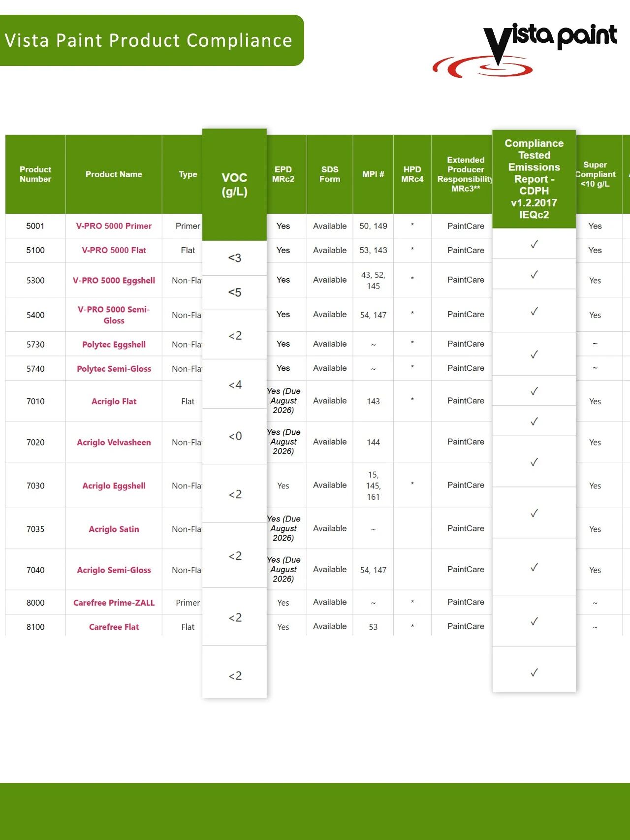Open the Acriglo Satin product link

pos(114,529)
